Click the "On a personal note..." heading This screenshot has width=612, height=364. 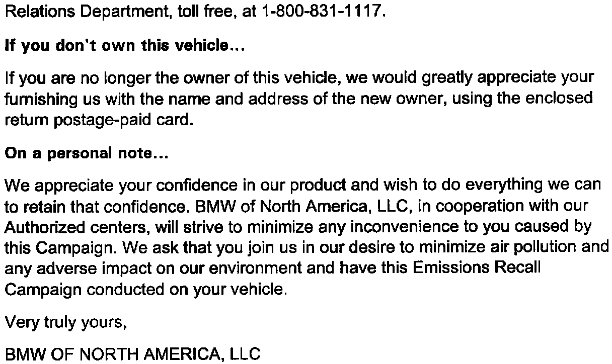click(x=86, y=154)
